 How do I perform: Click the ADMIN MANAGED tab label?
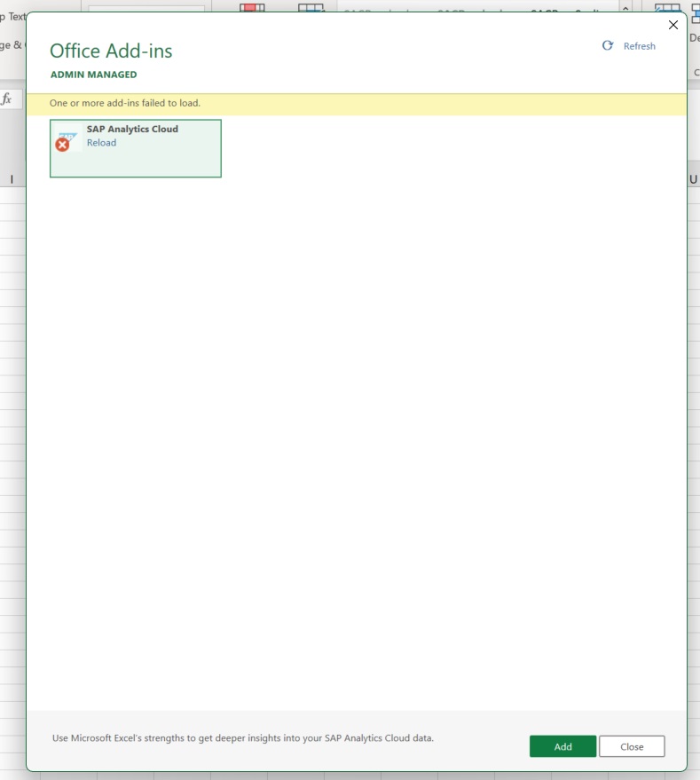(93, 75)
